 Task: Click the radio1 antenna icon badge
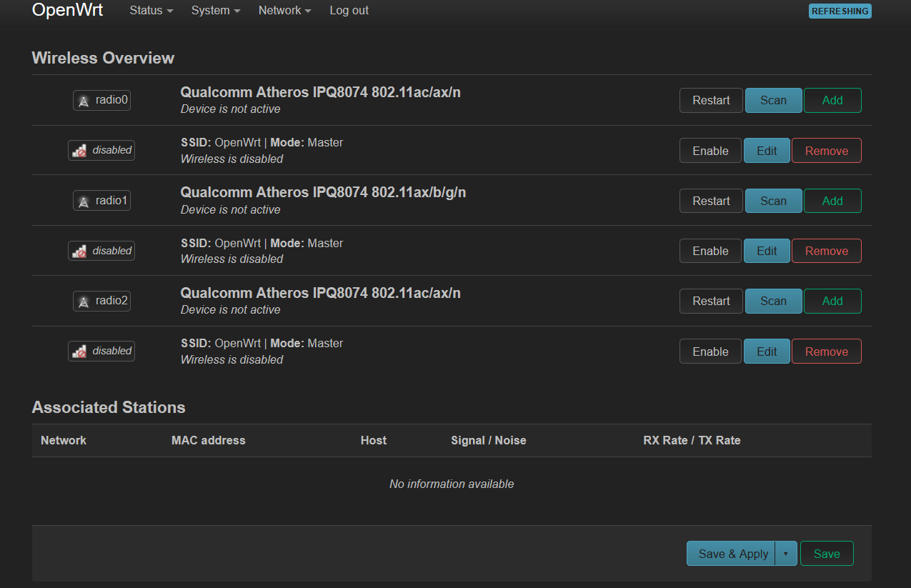point(101,201)
